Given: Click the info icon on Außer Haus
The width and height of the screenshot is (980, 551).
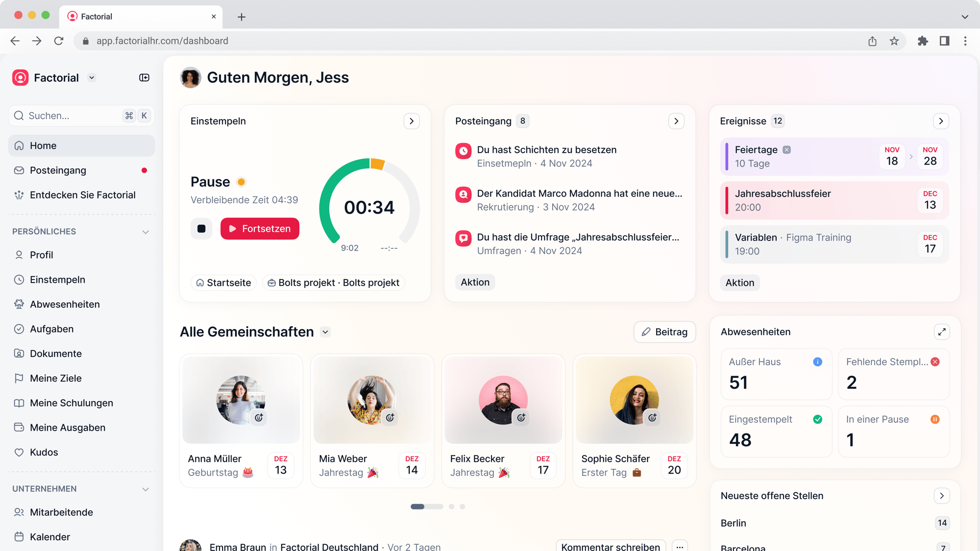Looking at the screenshot, I should coord(817,362).
